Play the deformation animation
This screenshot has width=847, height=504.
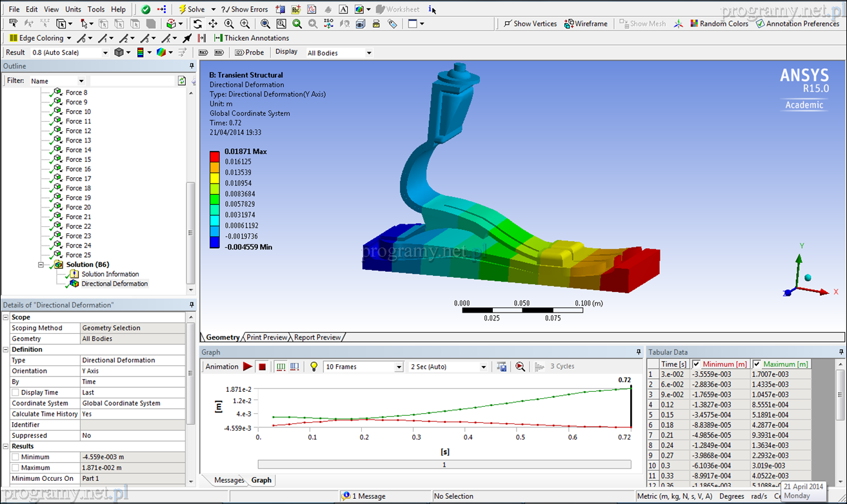248,367
